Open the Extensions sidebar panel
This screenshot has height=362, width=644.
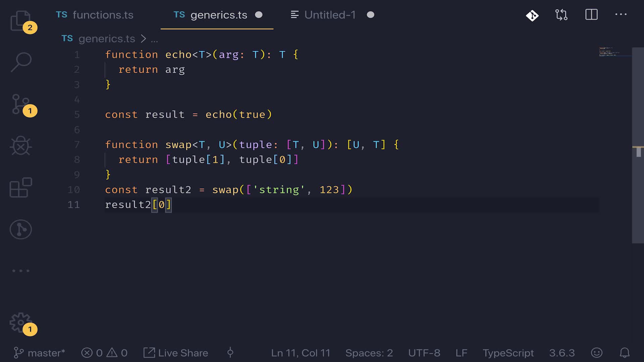tap(21, 188)
